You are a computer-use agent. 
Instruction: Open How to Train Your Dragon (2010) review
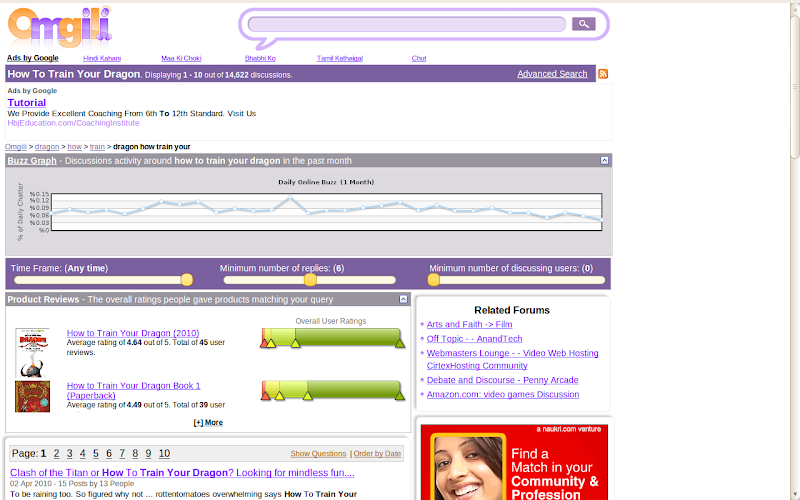click(x=133, y=333)
